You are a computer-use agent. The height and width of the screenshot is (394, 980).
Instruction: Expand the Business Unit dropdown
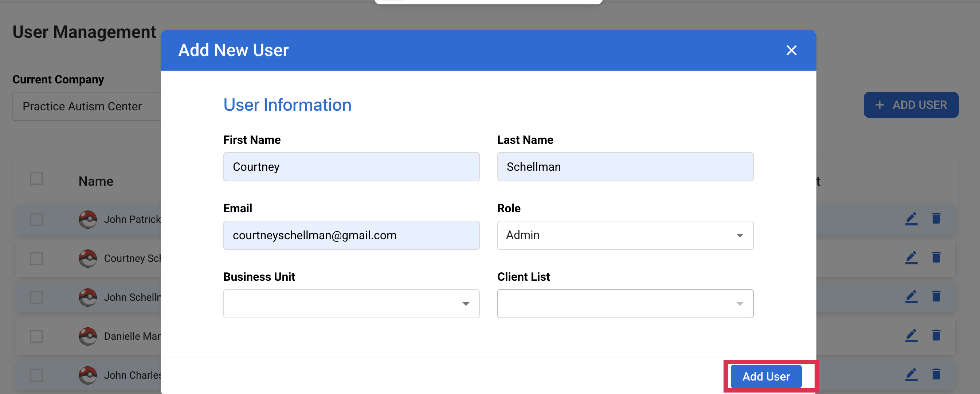[x=351, y=303]
